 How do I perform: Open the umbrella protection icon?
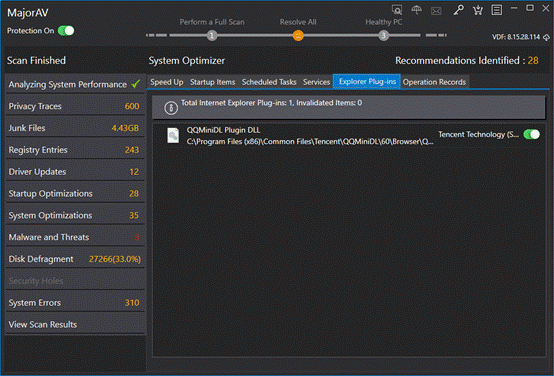click(417, 10)
